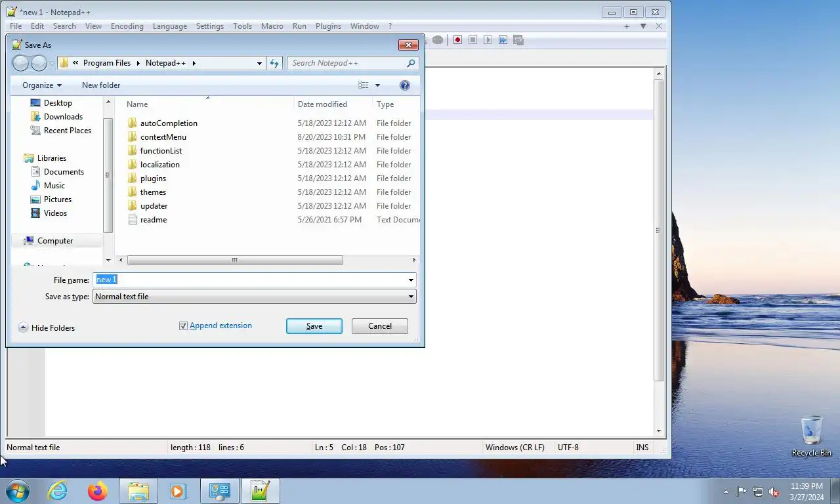Expand breadcrumb arrow after Program Files

(x=138, y=63)
